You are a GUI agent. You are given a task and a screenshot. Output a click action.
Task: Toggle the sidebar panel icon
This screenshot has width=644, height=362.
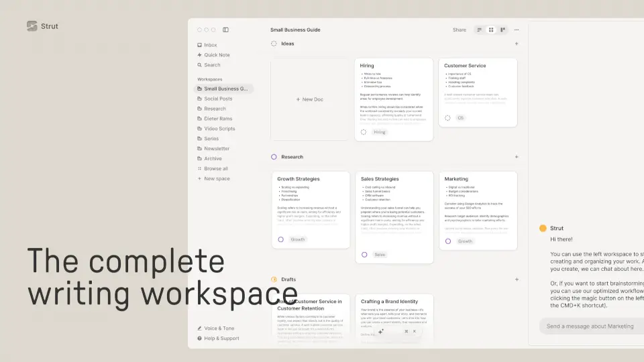(225, 29)
